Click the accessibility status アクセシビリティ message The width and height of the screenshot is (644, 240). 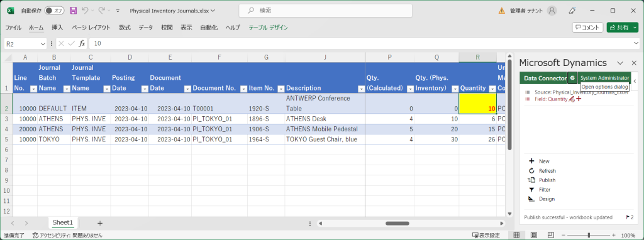coord(68,235)
